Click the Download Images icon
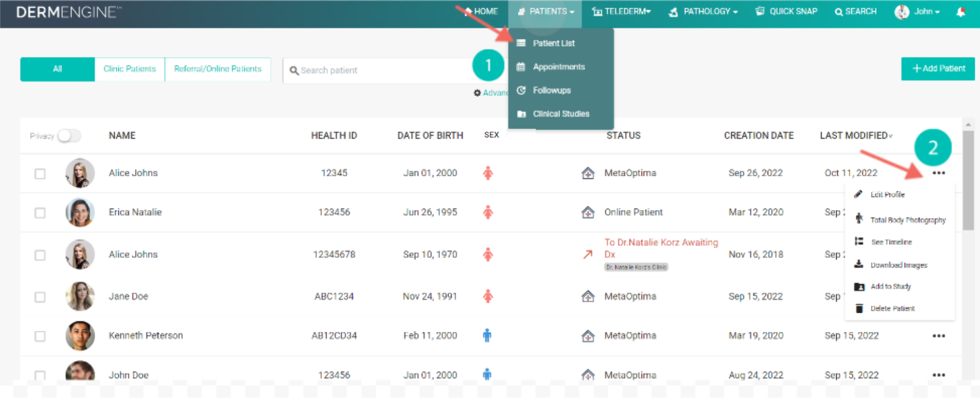Image resolution: width=980 pixels, height=417 pixels. (x=859, y=265)
